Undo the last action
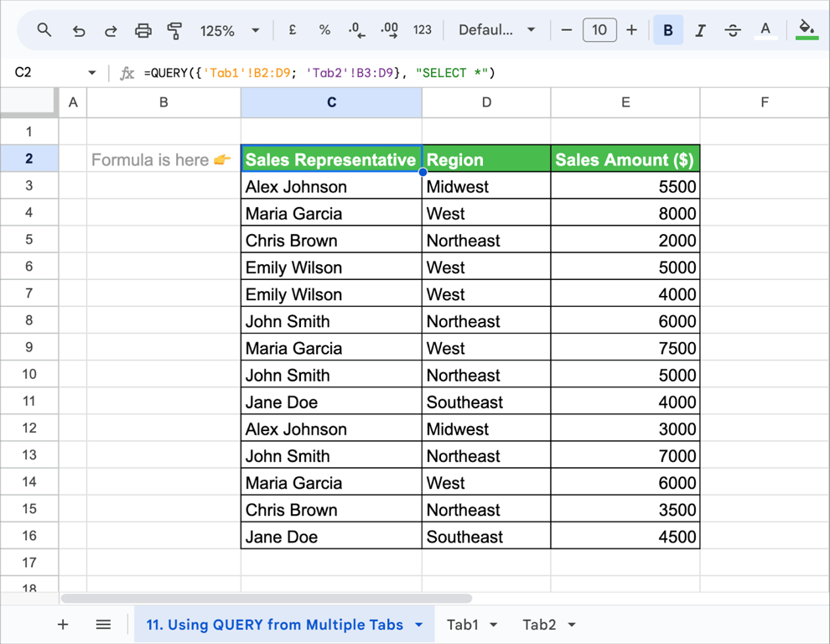Screen dimensions: 830x644 click(78, 31)
